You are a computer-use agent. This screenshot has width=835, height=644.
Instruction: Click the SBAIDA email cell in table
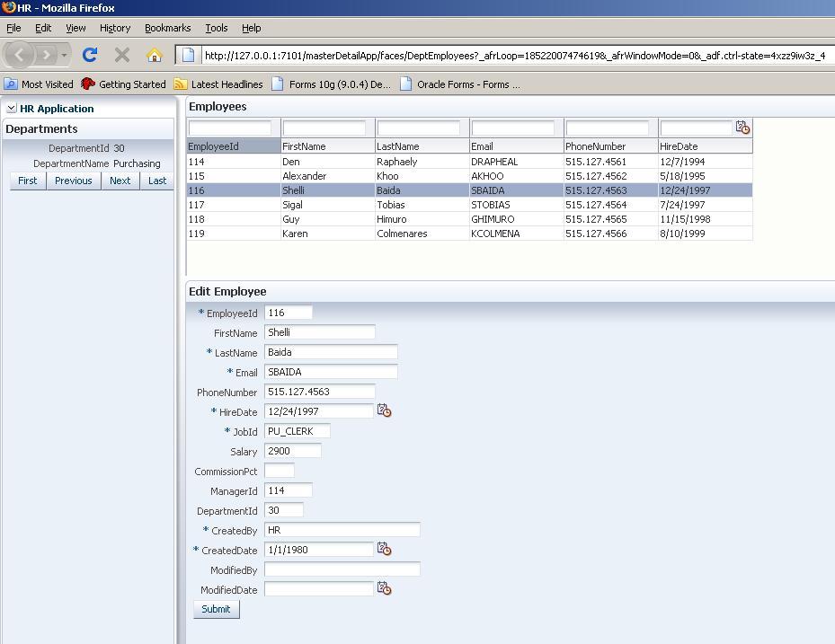point(517,190)
